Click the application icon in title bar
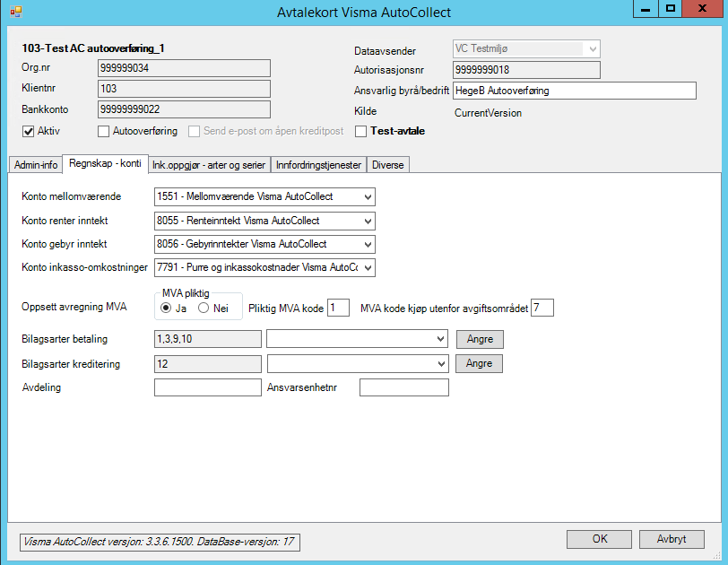The image size is (728, 565). (16, 12)
